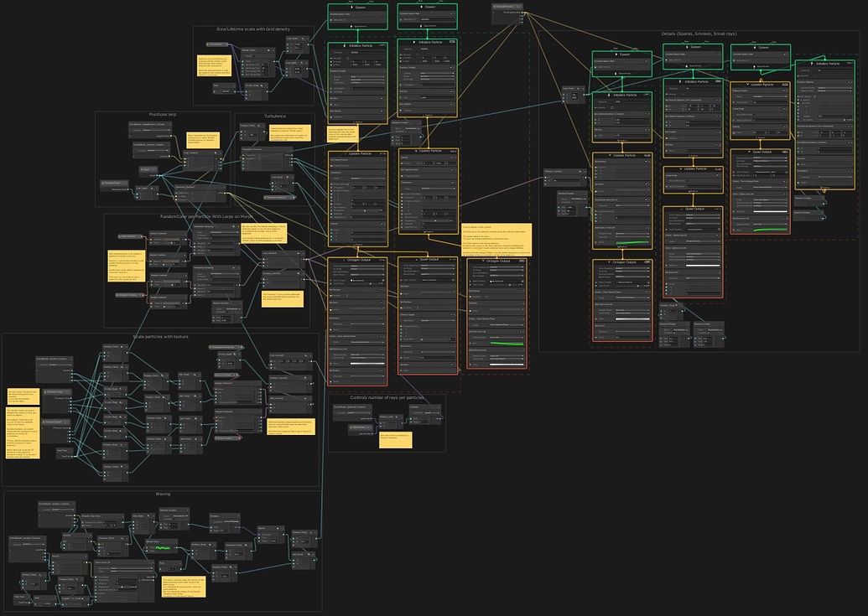Image resolution: width=868 pixels, height=616 pixels.
Task: Click the yellow sticky note about ray randomization
Action: pyautogui.click(x=396, y=439)
